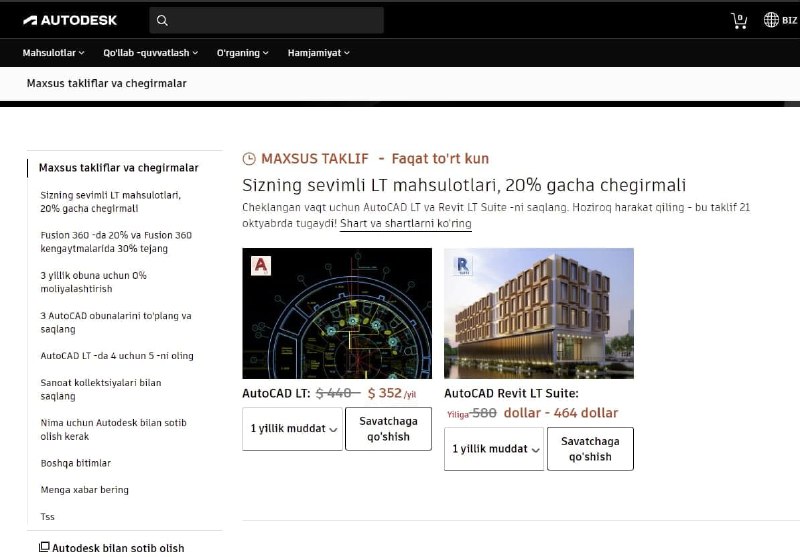Image resolution: width=800 pixels, height=557 pixels.
Task: Open AutoCAD LT 1 yillik muddat dropdown
Action: (x=292, y=429)
